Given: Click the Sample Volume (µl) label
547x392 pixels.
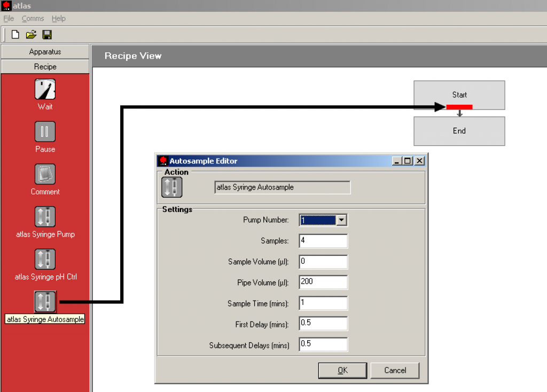Looking at the screenshot, I should [x=258, y=262].
